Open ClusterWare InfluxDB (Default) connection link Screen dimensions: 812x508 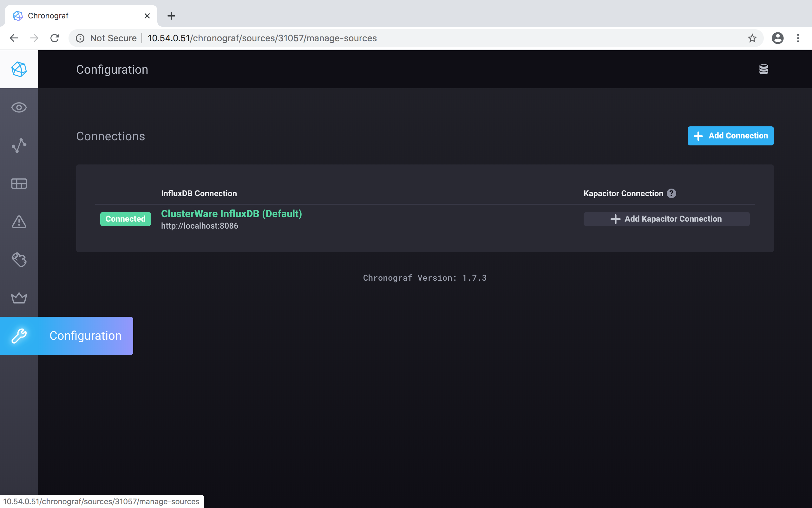point(231,214)
